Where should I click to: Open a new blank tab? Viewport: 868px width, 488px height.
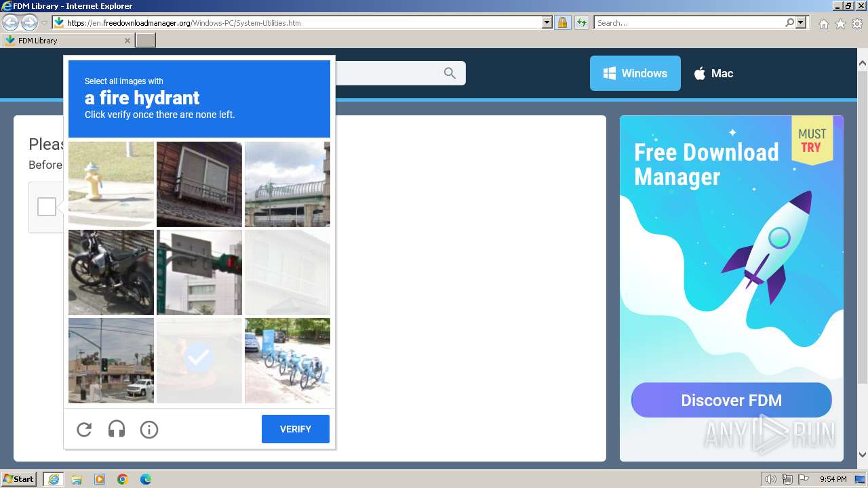146,41
